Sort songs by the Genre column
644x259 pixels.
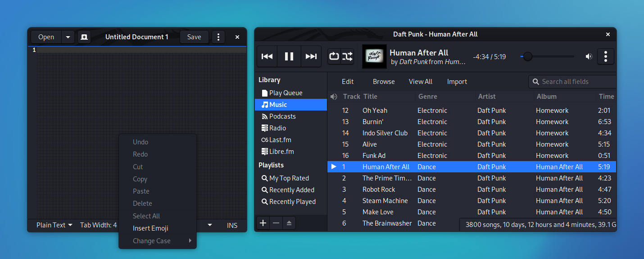[x=445, y=97]
